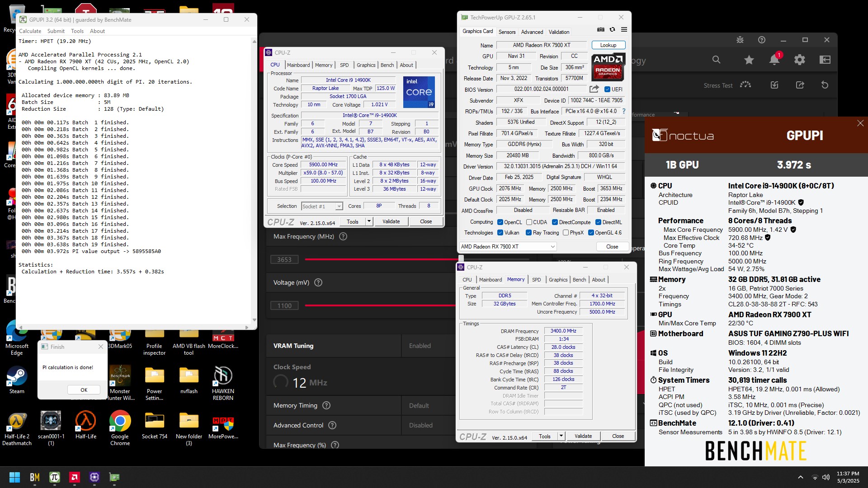Click the bug report icon in AMD Software
Image resolution: width=868 pixels, height=488 pixels.
[x=740, y=40]
